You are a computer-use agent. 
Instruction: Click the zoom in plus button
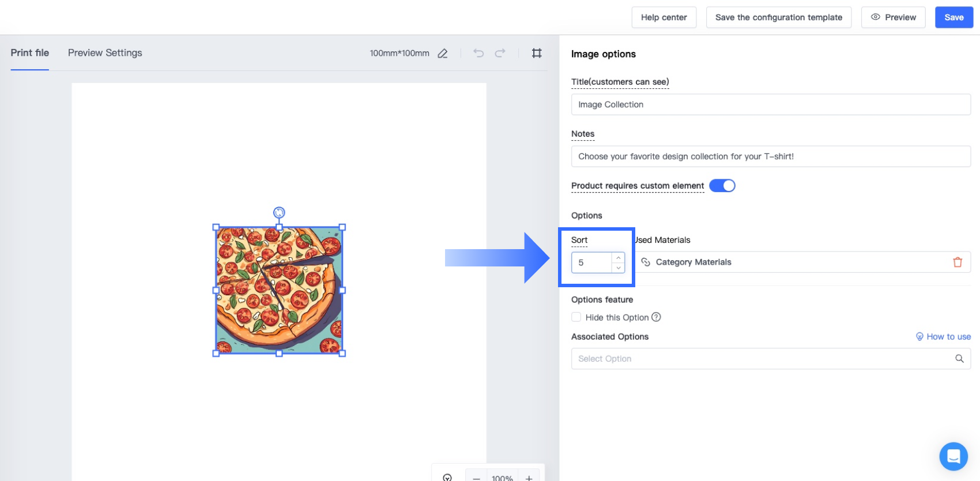point(529,478)
